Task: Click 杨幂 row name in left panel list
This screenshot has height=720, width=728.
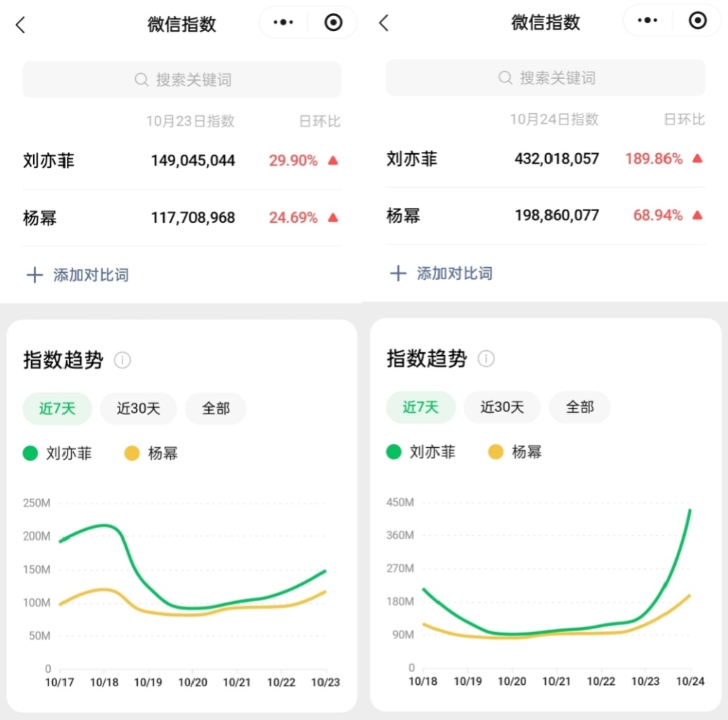Action: pyautogui.click(x=40, y=218)
